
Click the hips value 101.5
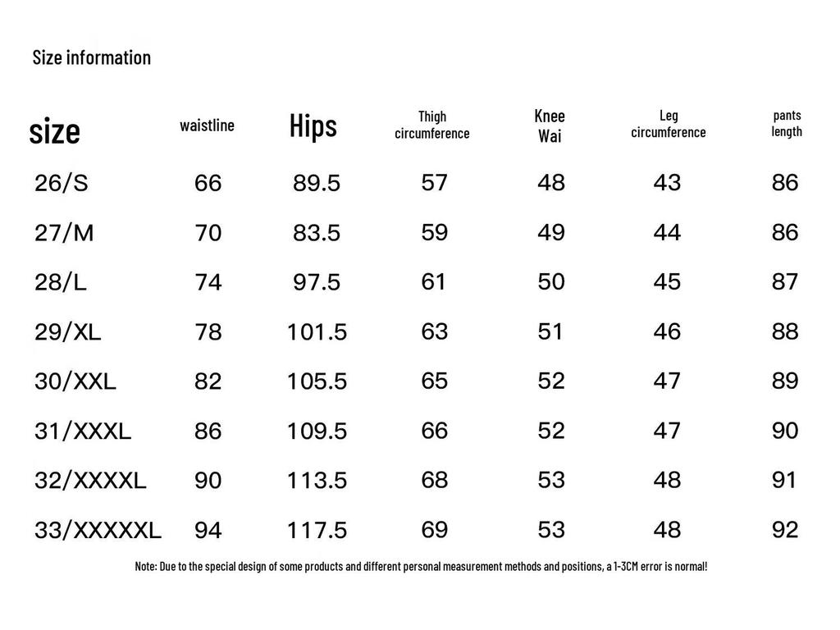coord(317,332)
